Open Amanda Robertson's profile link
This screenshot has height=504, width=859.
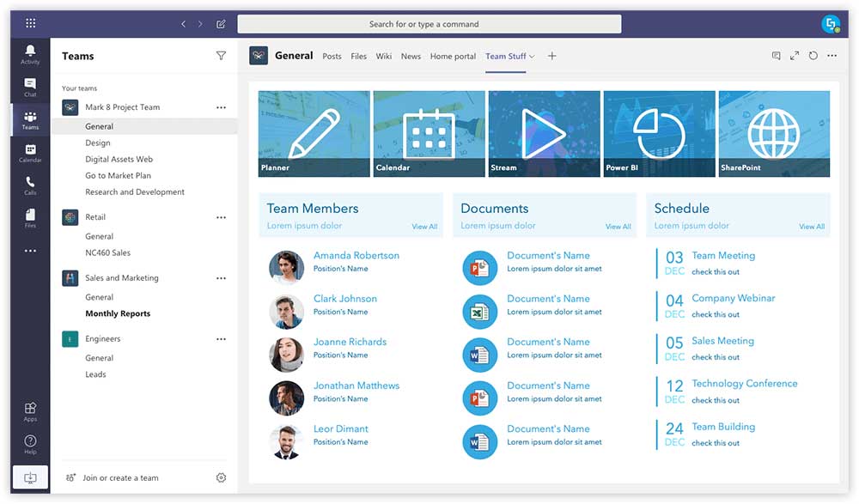coord(356,255)
